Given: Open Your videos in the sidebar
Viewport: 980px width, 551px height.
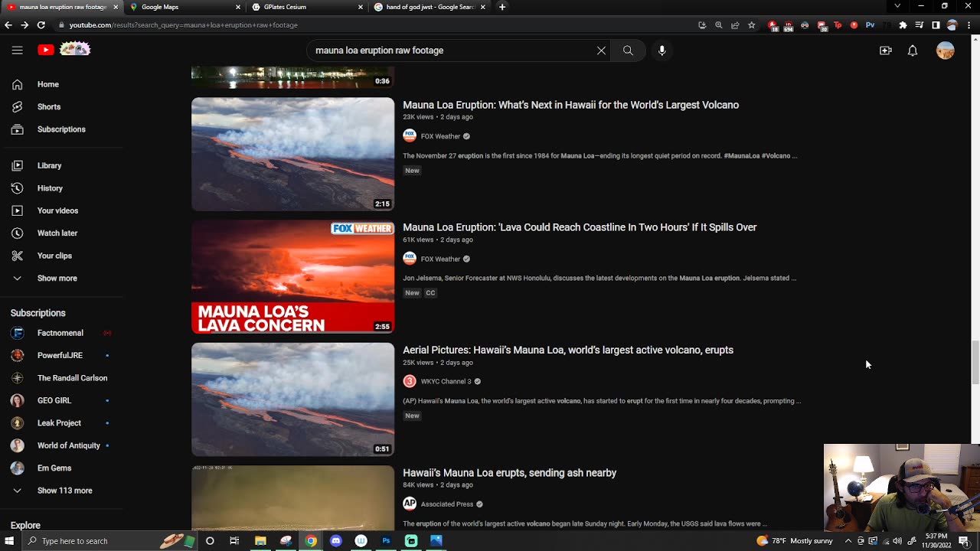Looking at the screenshot, I should 61,210.
